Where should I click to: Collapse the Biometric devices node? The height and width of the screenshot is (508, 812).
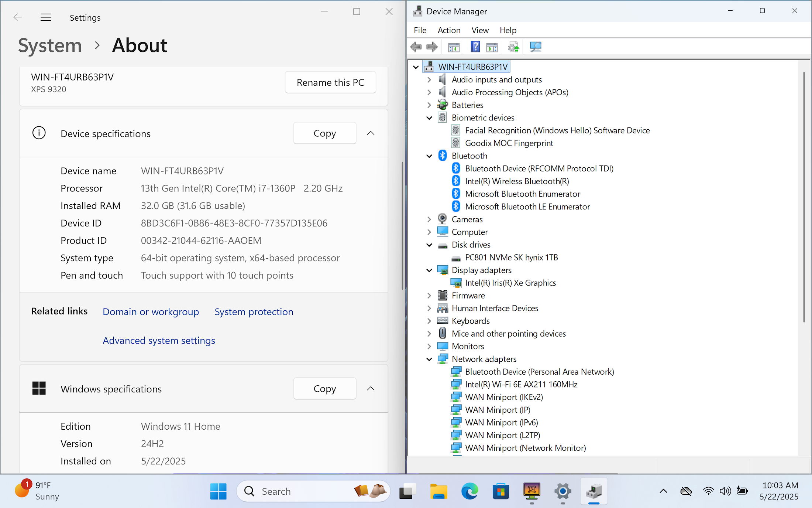[x=429, y=118]
